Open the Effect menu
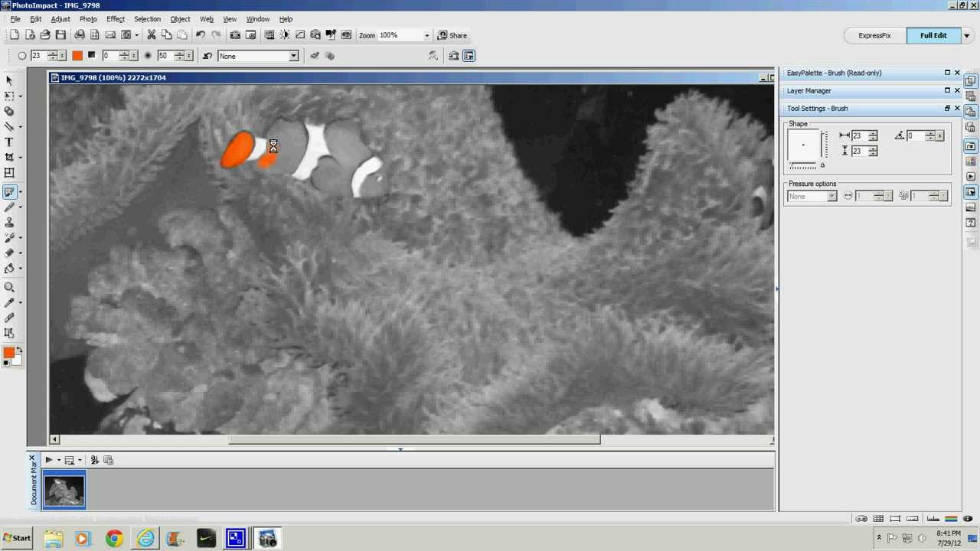The height and width of the screenshot is (551, 980). (116, 19)
